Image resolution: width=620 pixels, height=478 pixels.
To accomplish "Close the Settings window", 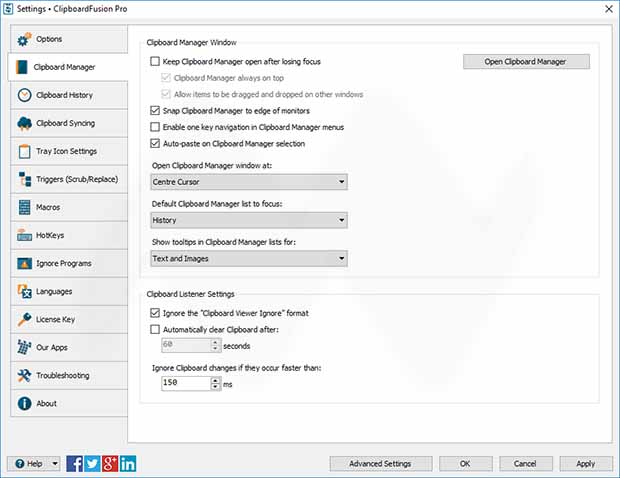I will (609, 9).
